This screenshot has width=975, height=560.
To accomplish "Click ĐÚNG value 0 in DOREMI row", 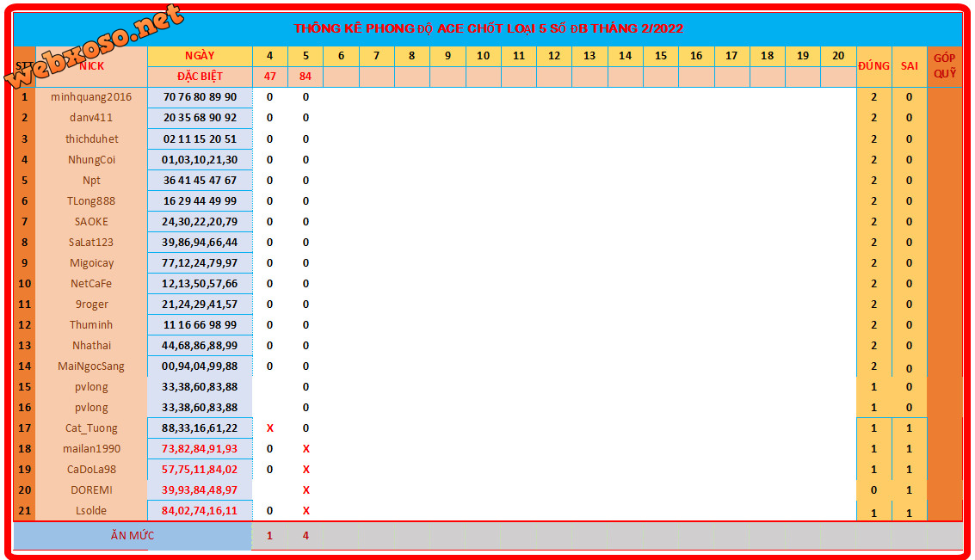I will 873,489.
